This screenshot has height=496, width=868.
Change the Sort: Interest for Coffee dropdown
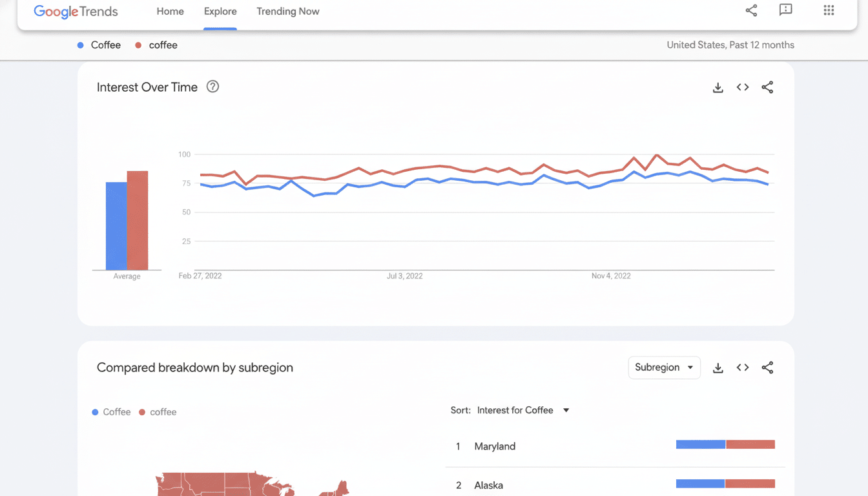click(x=522, y=410)
